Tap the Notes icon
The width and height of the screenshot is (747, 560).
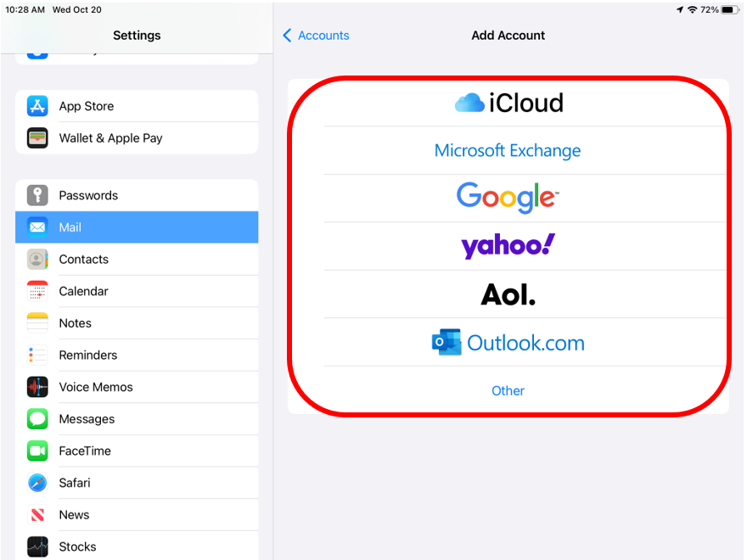(37, 323)
